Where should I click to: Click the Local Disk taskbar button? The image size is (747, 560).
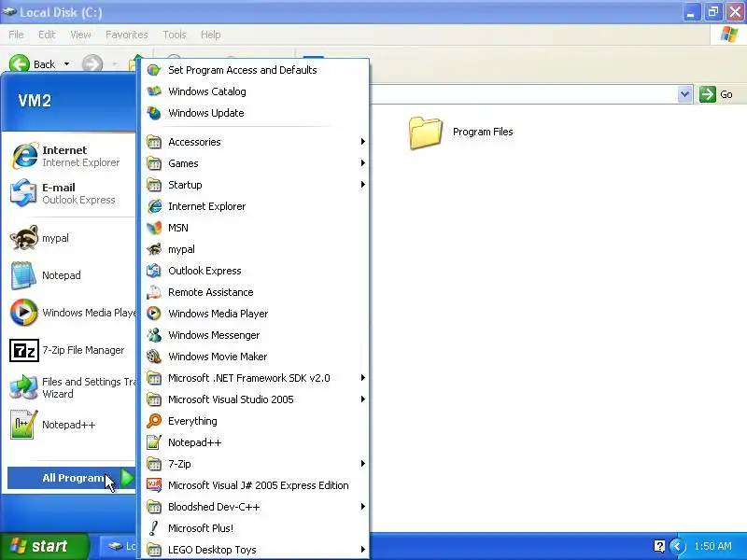pyautogui.click(x=119, y=546)
